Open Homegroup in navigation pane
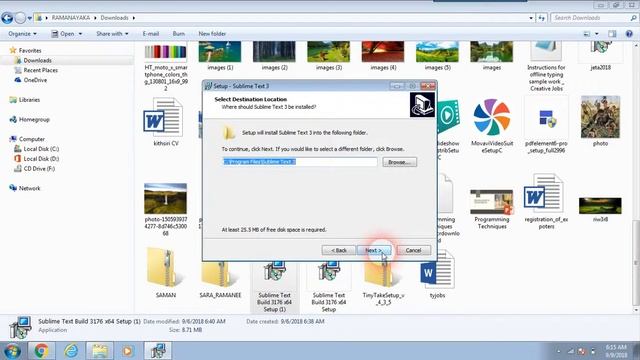 point(34,120)
